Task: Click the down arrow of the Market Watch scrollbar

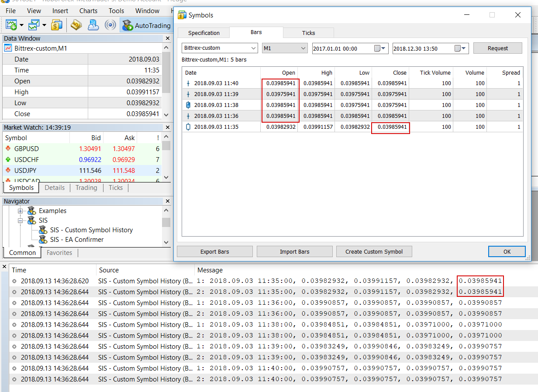Action: pyautogui.click(x=166, y=177)
